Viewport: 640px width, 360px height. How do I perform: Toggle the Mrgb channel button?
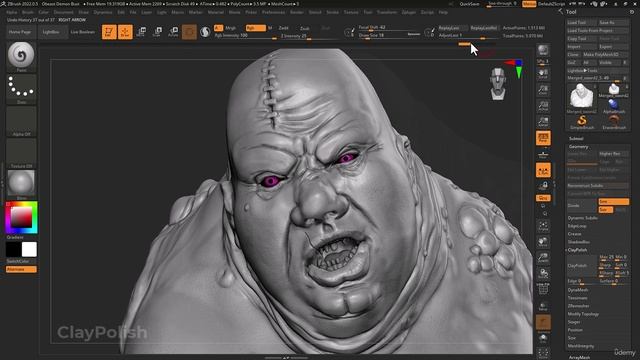tap(231, 28)
